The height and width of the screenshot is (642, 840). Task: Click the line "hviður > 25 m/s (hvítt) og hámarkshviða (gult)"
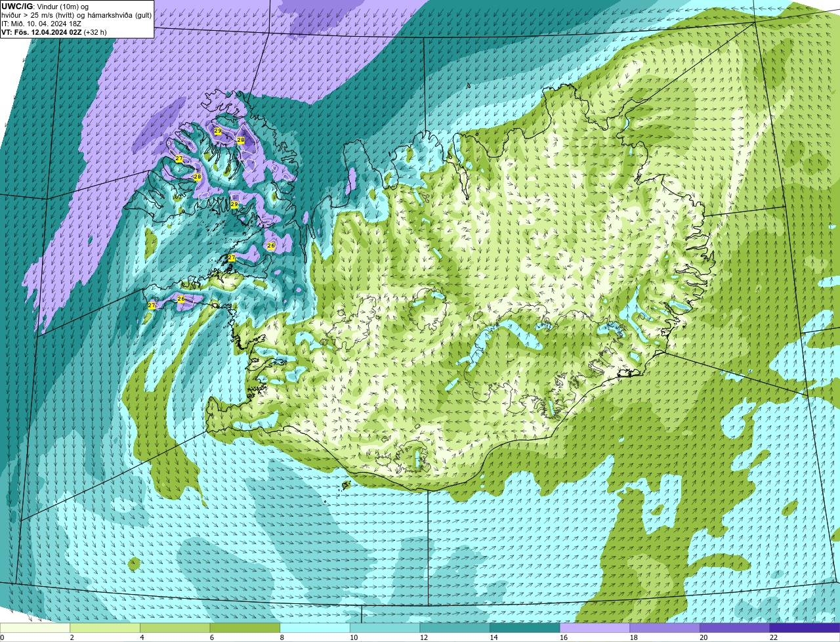point(76,15)
